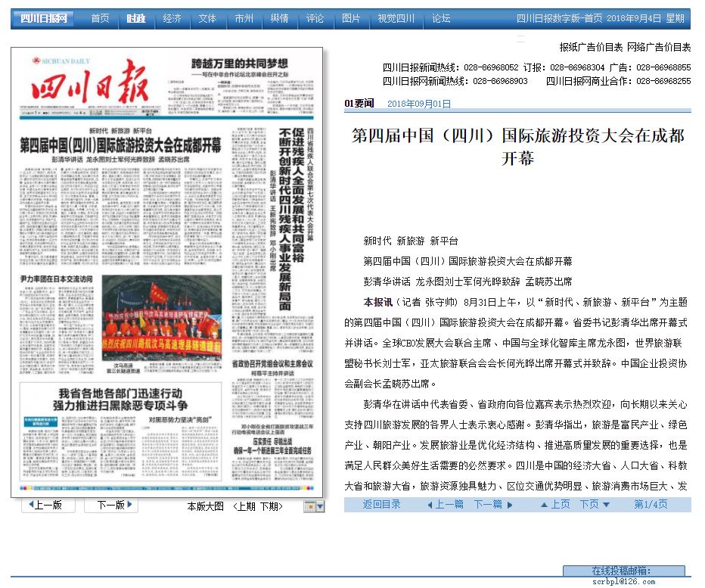Open next article 下一篇
Viewport: 705px width, 588px height.
[x=492, y=504]
